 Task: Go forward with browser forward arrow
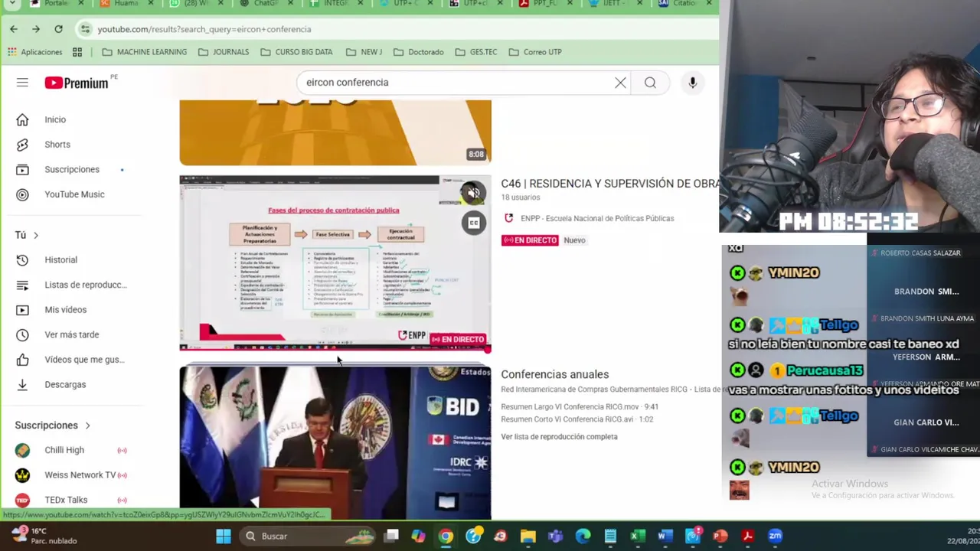36,29
